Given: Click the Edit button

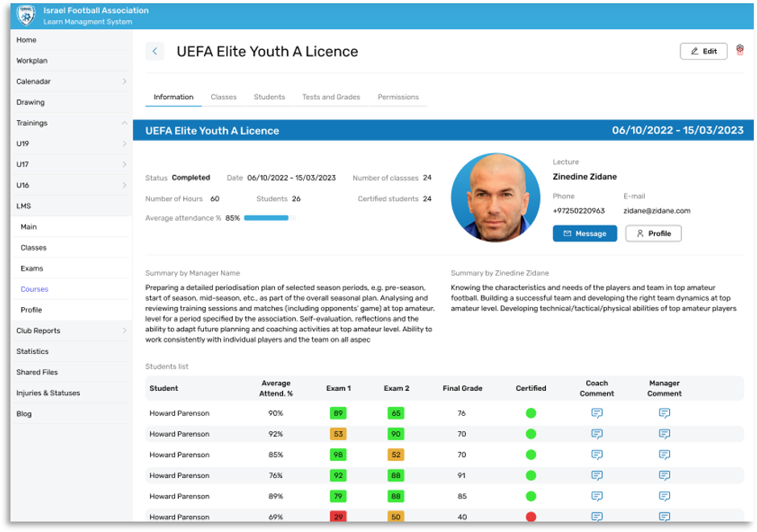Looking at the screenshot, I should (704, 51).
